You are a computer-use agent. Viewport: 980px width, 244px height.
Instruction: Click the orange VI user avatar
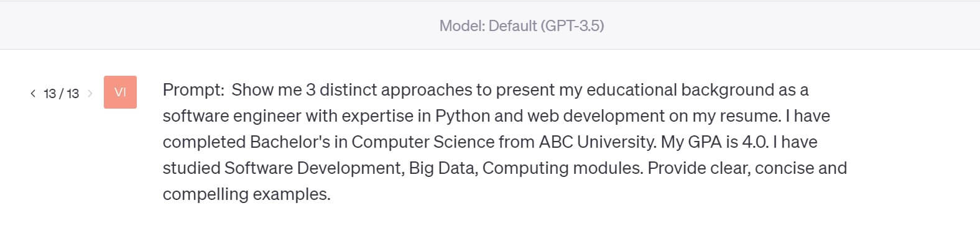(120, 93)
